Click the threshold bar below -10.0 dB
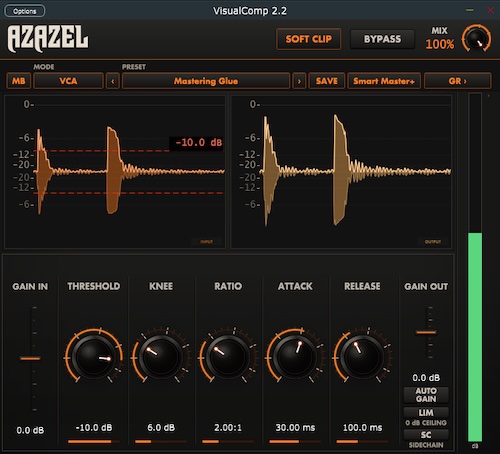Viewport: 500px width, 454px height. (94, 442)
